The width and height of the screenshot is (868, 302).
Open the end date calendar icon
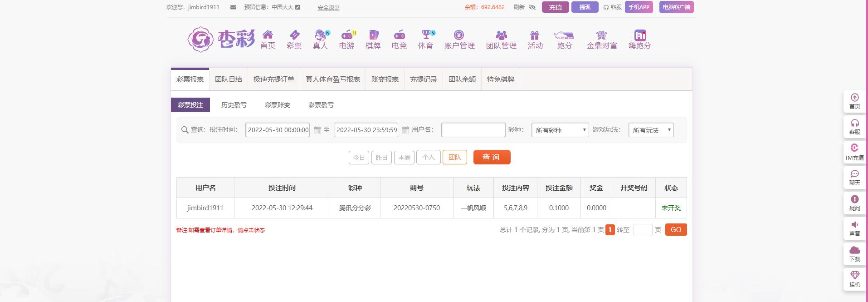coord(405,130)
